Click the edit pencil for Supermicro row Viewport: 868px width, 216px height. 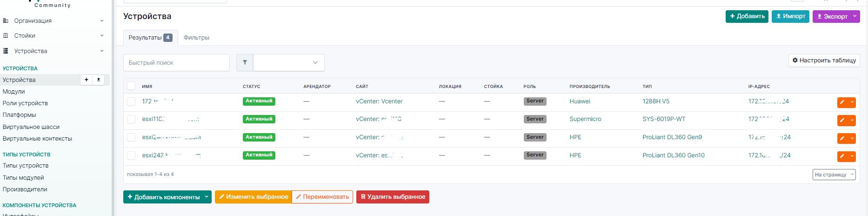(x=842, y=121)
